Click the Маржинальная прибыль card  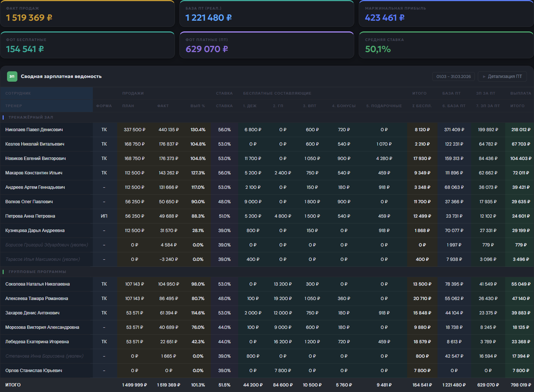pyautogui.click(x=446, y=14)
